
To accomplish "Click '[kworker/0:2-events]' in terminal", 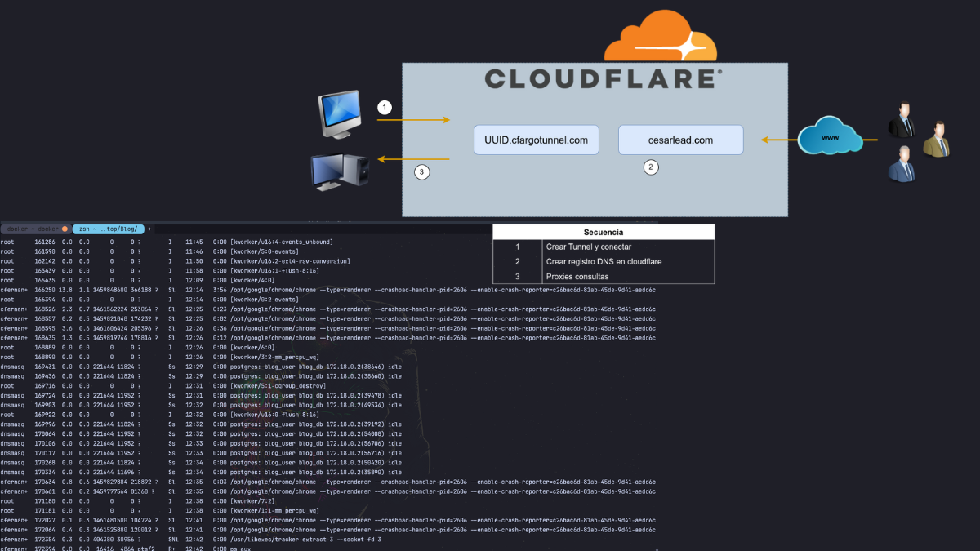I will pos(263,300).
